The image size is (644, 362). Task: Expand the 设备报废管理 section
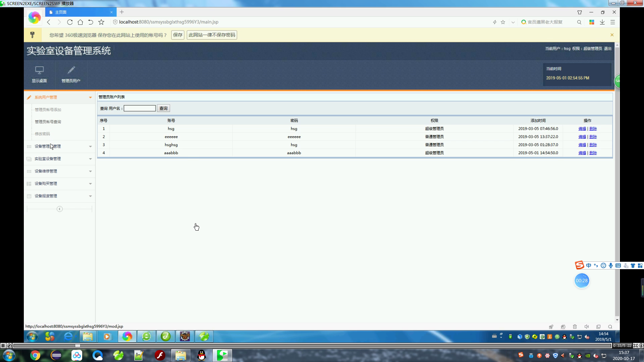point(59,196)
